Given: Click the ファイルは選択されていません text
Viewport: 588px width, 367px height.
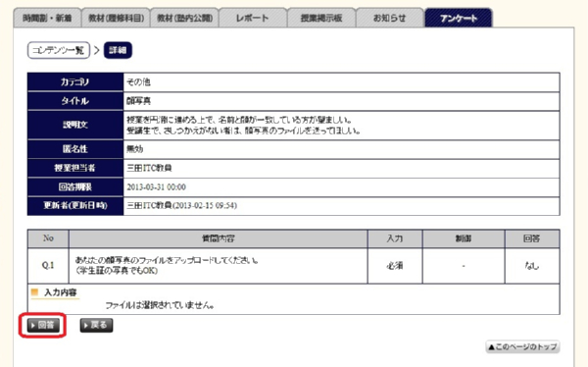Looking at the screenshot, I should point(160,305).
